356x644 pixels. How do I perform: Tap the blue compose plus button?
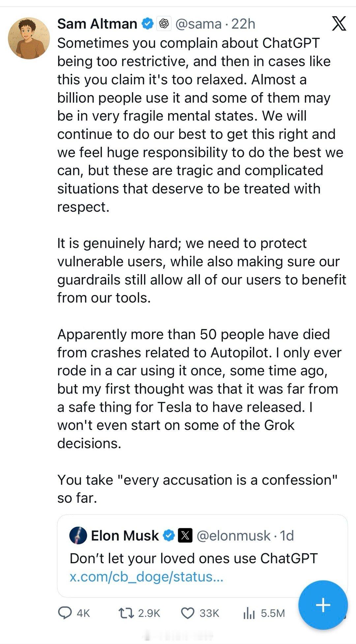(323, 605)
